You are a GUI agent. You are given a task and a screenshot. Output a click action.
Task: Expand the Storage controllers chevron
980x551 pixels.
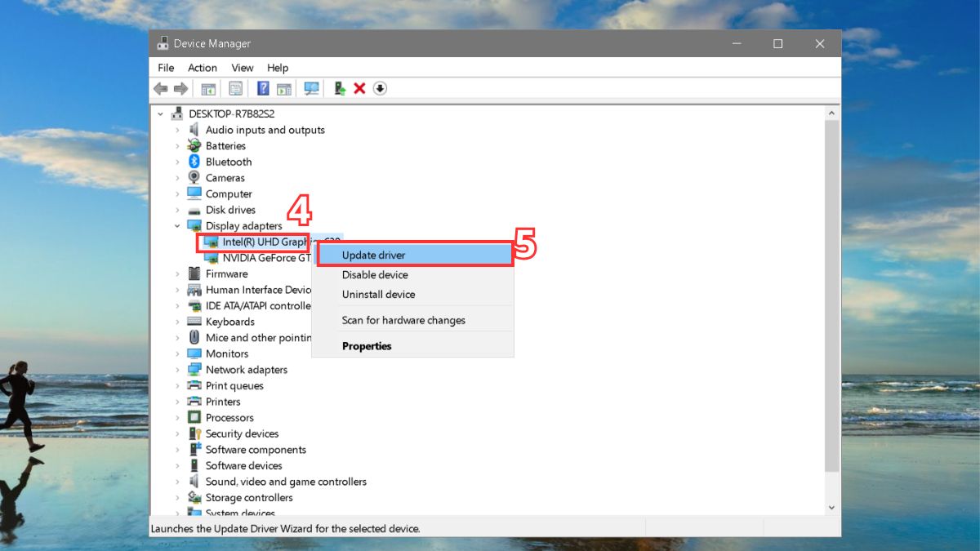pyautogui.click(x=177, y=498)
